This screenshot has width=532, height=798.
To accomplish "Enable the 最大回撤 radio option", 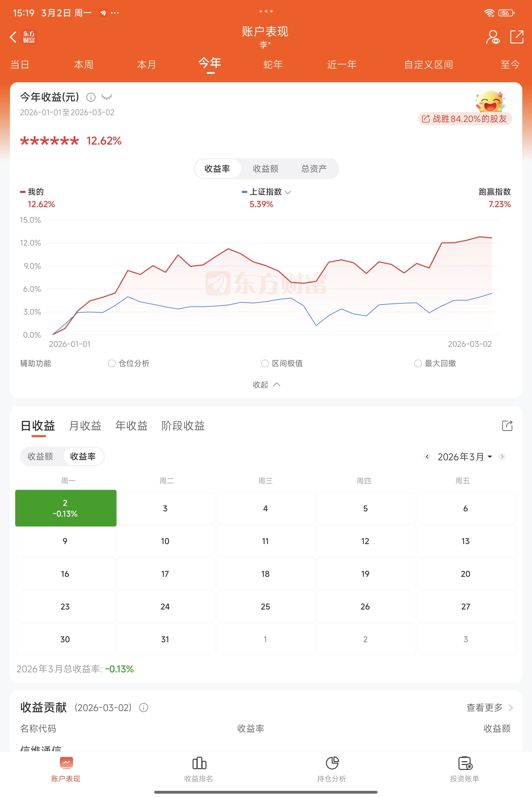I will coord(418,363).
